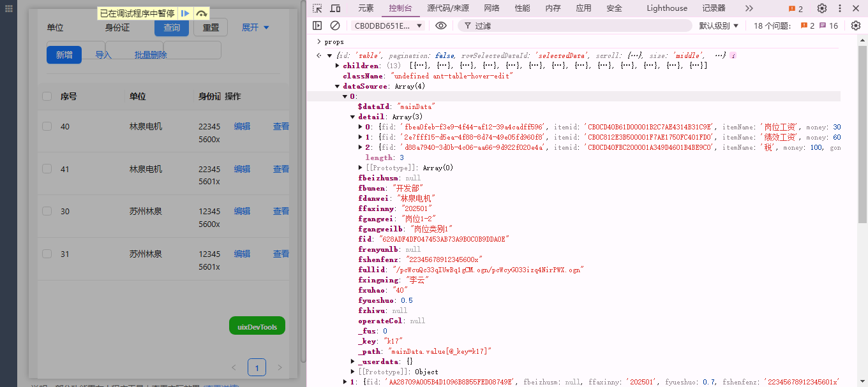Resume script execution in debugger overlay

pos(184,13)
